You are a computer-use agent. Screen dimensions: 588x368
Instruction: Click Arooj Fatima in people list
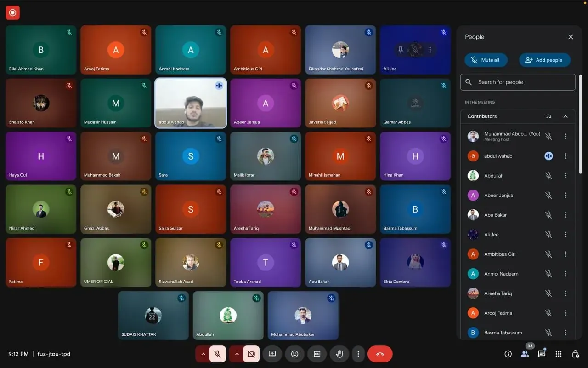pos(498,313)
